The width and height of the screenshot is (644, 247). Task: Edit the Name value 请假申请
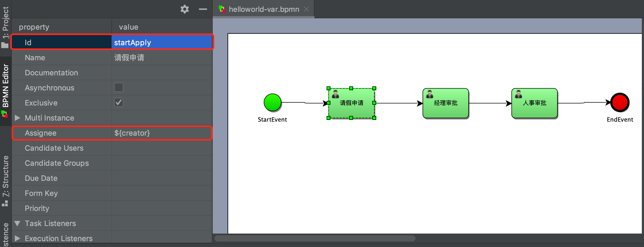click(x=162, y=58)
